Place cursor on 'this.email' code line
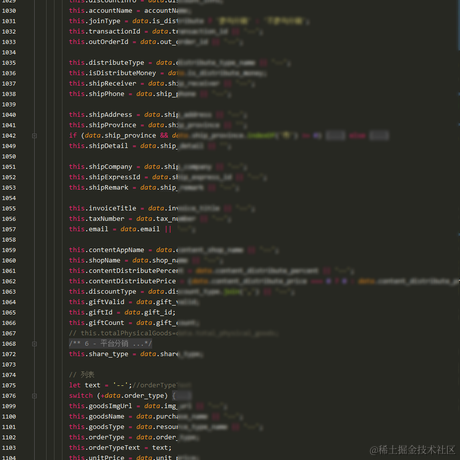 pos(132,229)
